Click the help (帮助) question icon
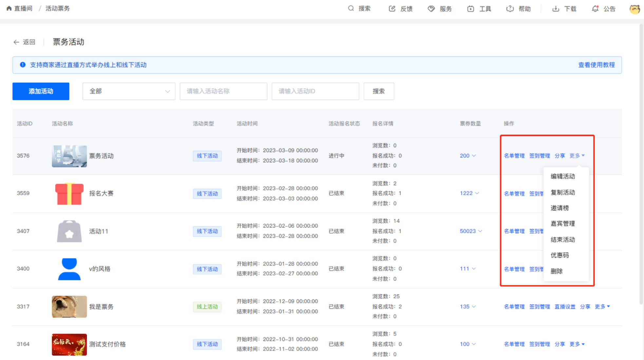 (510, 9)
